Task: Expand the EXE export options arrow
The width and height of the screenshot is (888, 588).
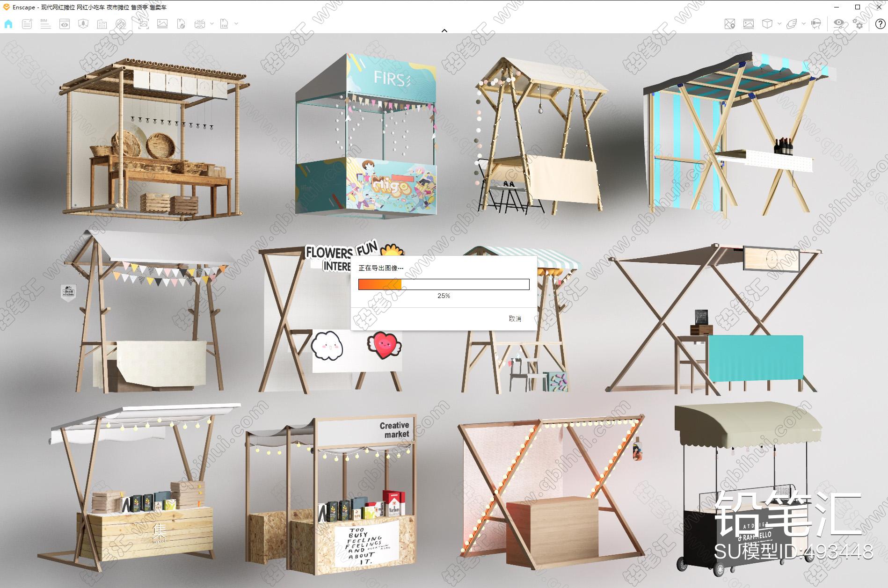Action: 236,23
